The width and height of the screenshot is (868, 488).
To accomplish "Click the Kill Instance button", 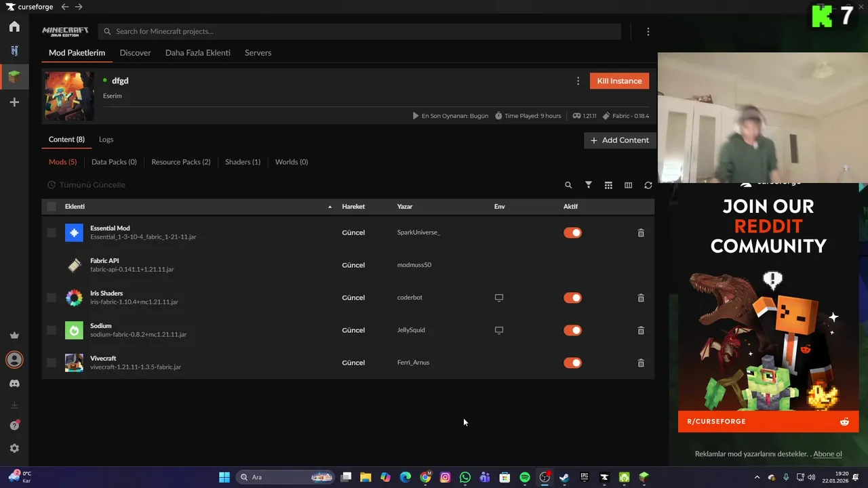I will (619, 81).
